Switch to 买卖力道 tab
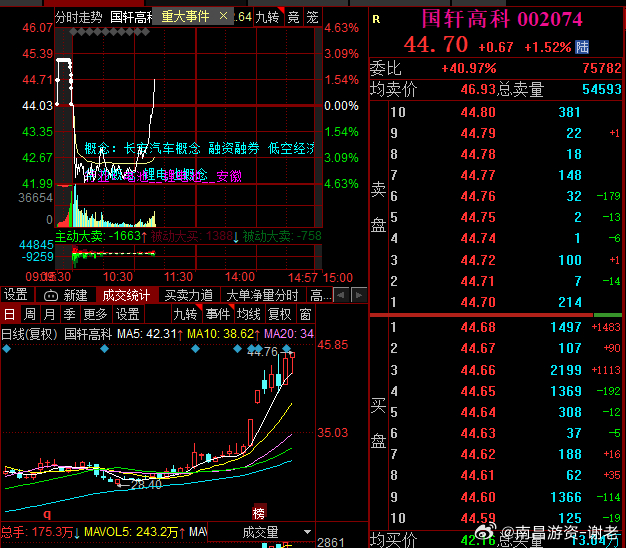This screenshot has width=626, height=548. point(188,295)
